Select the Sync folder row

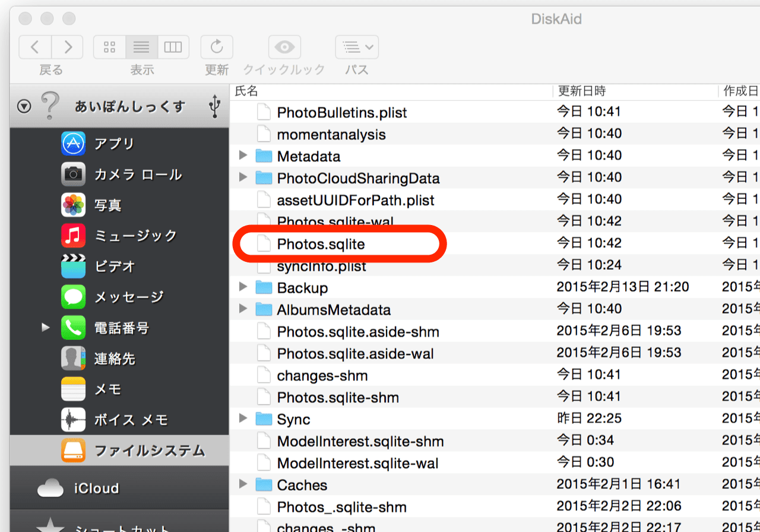(495, 419)
